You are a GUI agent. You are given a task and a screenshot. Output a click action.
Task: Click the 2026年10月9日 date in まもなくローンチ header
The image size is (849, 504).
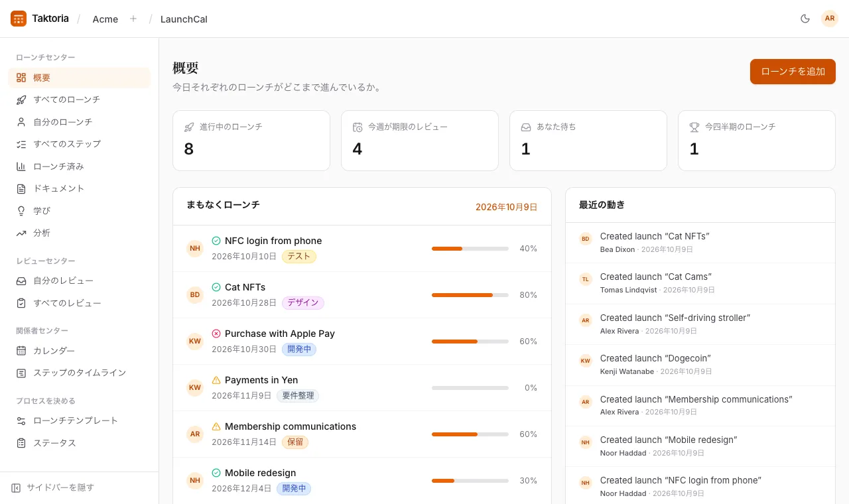pyautogui.click(x=507, y=207)
